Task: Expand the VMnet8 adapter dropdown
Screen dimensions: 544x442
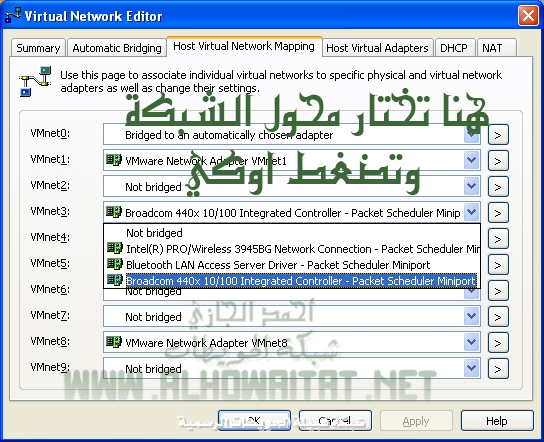Action: click(x=471, y=342)
